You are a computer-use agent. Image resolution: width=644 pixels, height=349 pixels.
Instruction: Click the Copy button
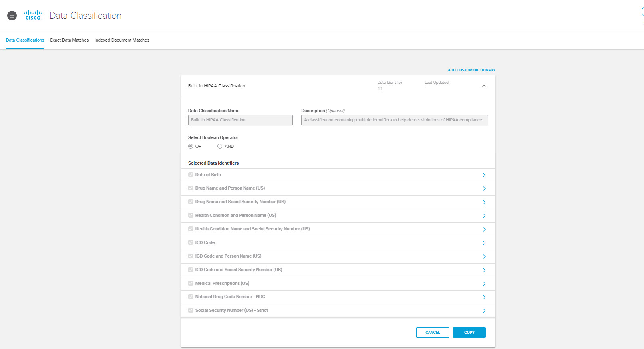coord(469,333)
